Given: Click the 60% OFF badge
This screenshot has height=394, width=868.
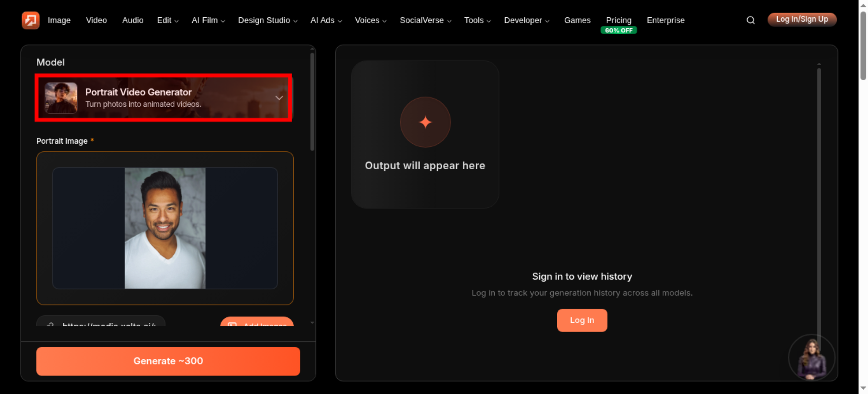Looking at the screenshot, I should tap(618, 30).
